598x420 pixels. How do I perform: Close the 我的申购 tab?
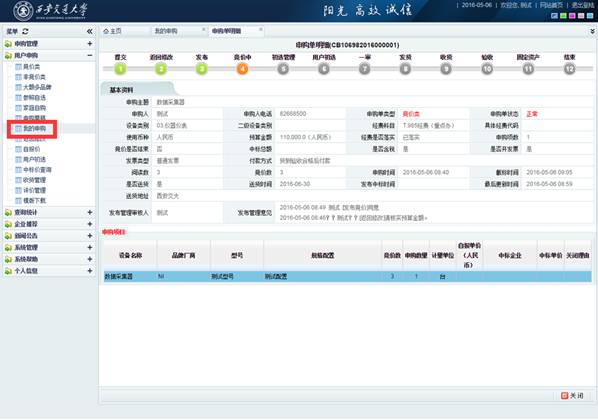(x=203, y=29)
